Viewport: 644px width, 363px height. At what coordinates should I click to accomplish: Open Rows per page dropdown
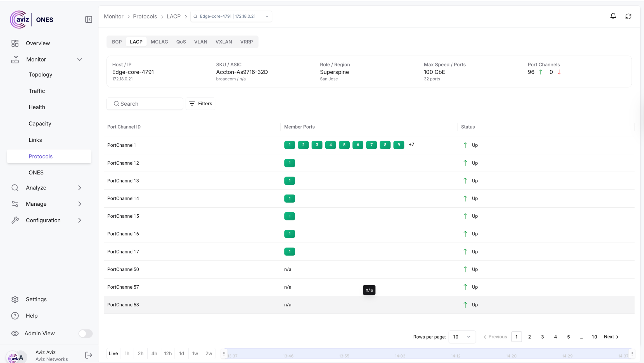tap(462, 337)
